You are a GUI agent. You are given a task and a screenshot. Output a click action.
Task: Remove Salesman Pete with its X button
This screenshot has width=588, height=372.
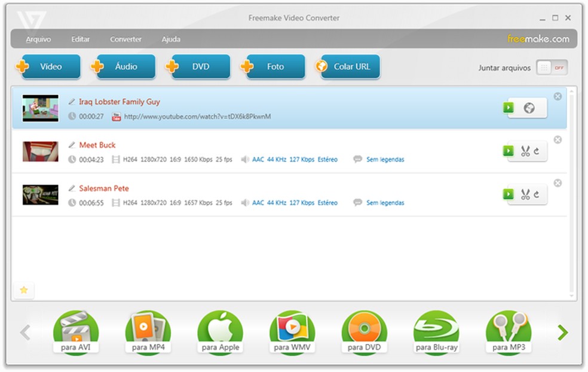click(558, 183)
